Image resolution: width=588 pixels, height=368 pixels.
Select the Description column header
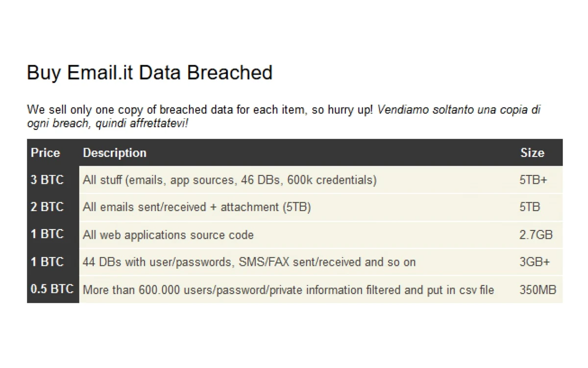click(x=115, y=153)
